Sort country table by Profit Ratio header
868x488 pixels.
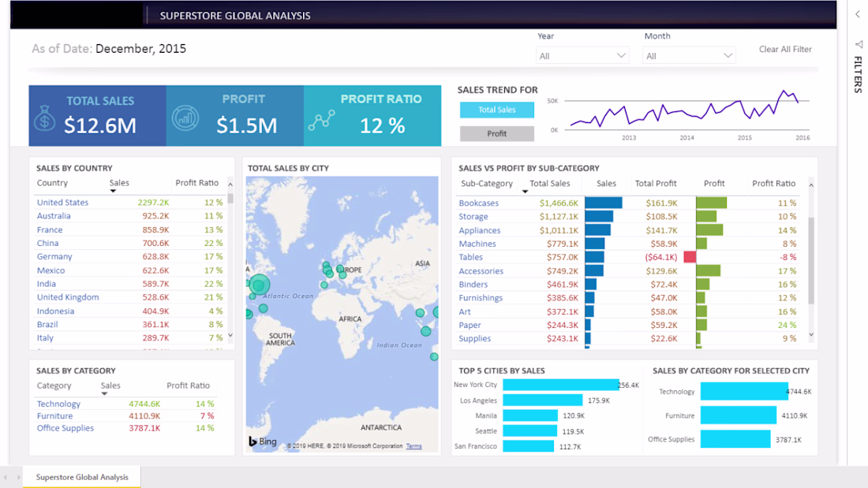(x=196, y=183)
